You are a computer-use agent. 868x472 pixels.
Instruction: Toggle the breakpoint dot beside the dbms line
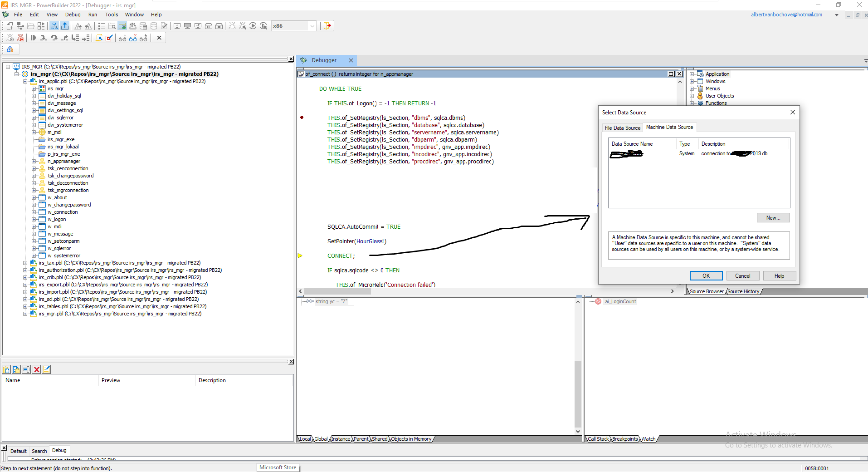pos(302,118)
